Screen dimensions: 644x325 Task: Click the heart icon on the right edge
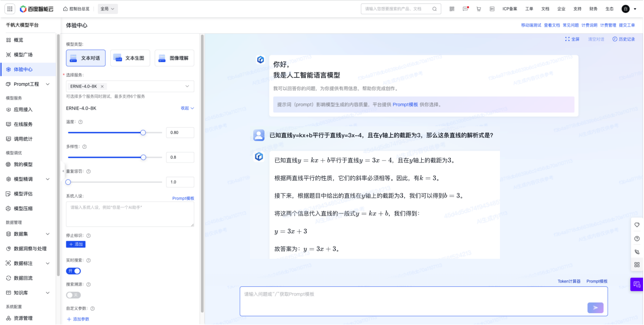pos(637,225)
